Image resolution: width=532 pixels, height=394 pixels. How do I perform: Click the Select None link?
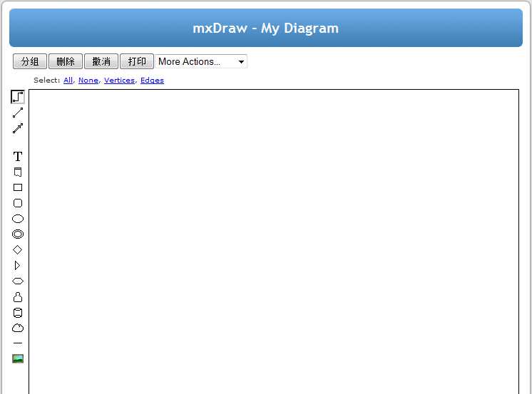(88, 81)
